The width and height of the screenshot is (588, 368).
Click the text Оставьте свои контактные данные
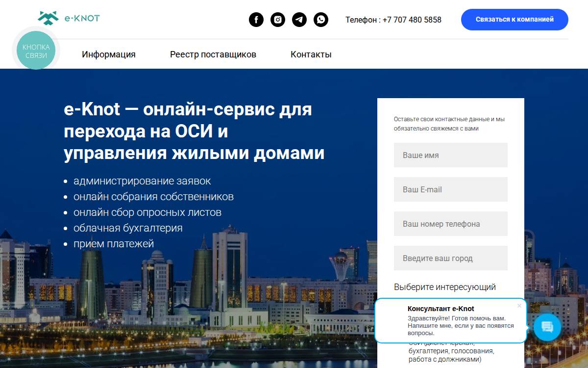coord(449,124)
